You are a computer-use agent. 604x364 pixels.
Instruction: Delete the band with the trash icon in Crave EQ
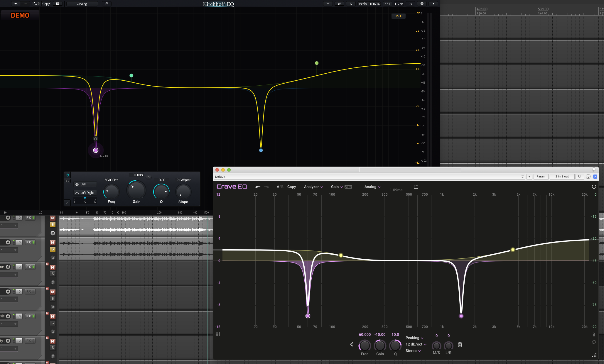(460, 345)
